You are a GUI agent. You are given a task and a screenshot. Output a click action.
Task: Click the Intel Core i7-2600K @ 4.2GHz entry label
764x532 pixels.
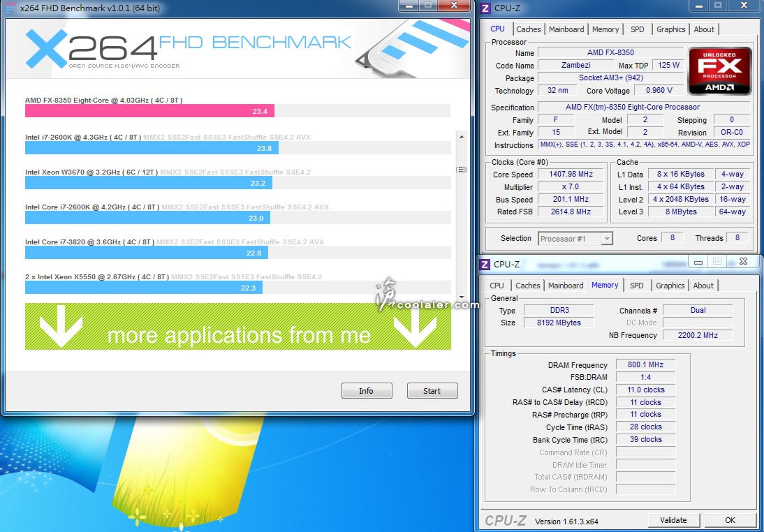(x=92, y=207)
